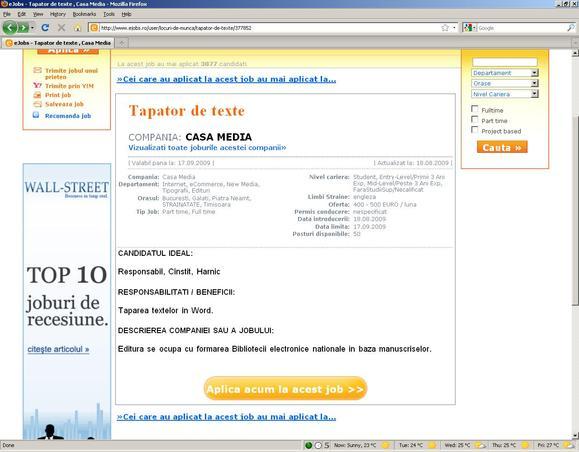579x452 pixels.
Task: Click the Trimite jobul unui prieten link
Action: [71, 73]
